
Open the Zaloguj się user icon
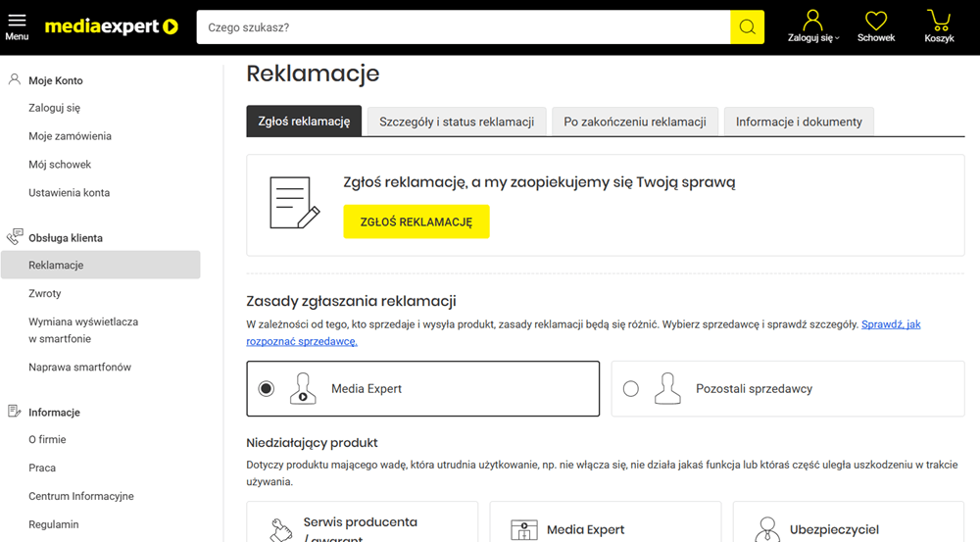tap(812, 20)
